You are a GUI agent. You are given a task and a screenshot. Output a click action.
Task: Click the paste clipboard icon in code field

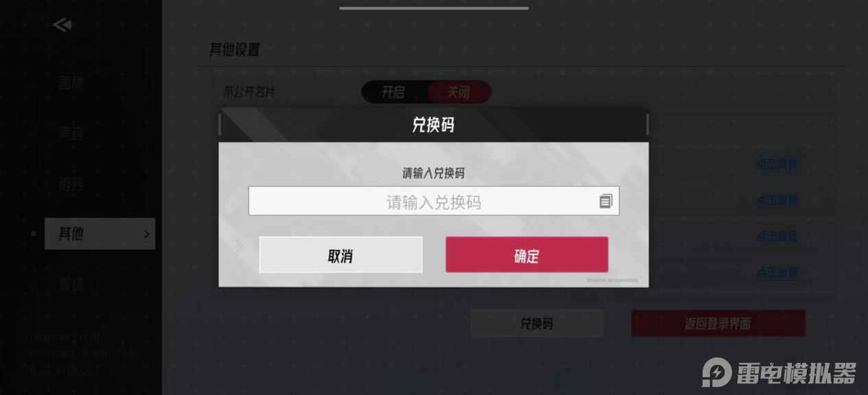click(605, 201)
